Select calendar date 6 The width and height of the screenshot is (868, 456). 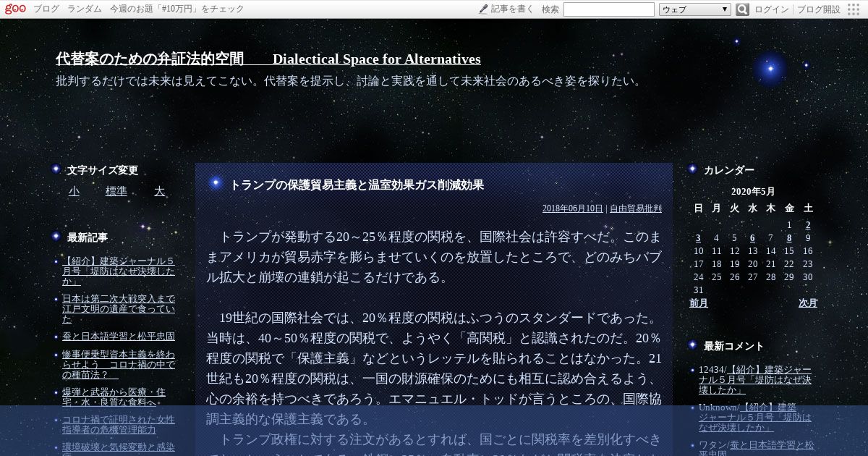point(752,238)
